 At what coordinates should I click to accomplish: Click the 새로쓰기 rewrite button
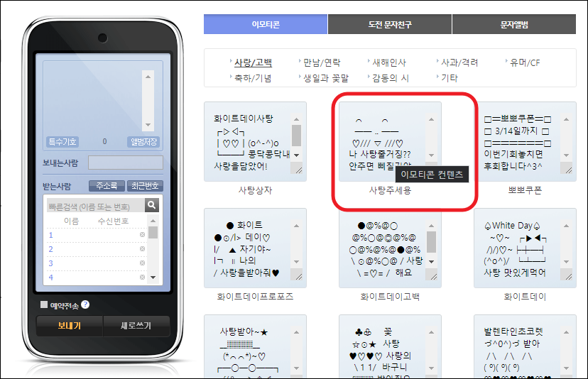[x=136, y=326]
